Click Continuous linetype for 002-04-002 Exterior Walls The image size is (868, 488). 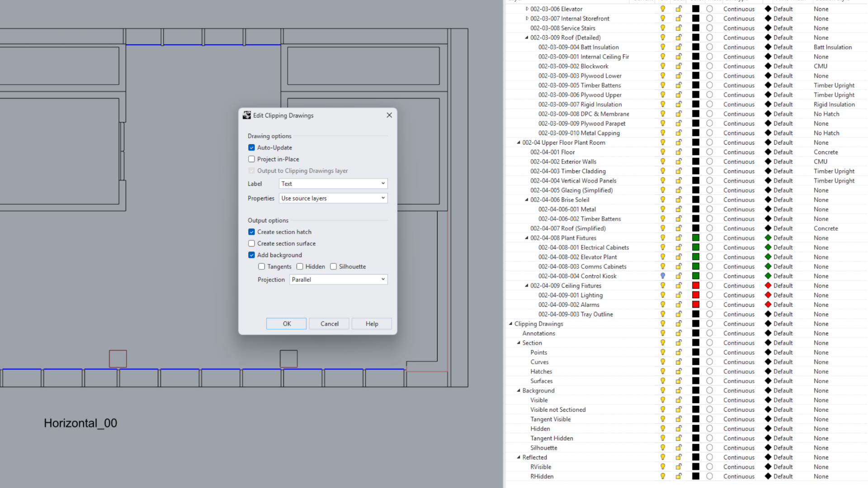[739, 162]
